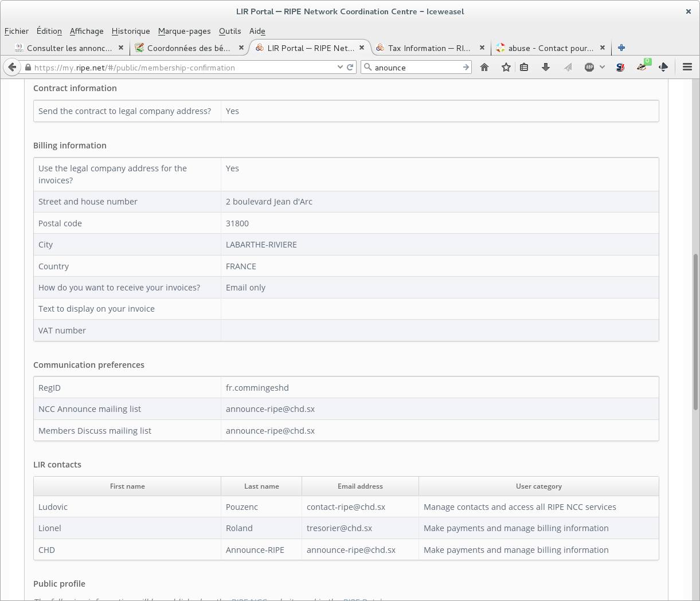Image resolution: width=700 pixels, height=601 pixels.
Task: Click the page vertical scrollbar thumb
Action: click(696, 332)
